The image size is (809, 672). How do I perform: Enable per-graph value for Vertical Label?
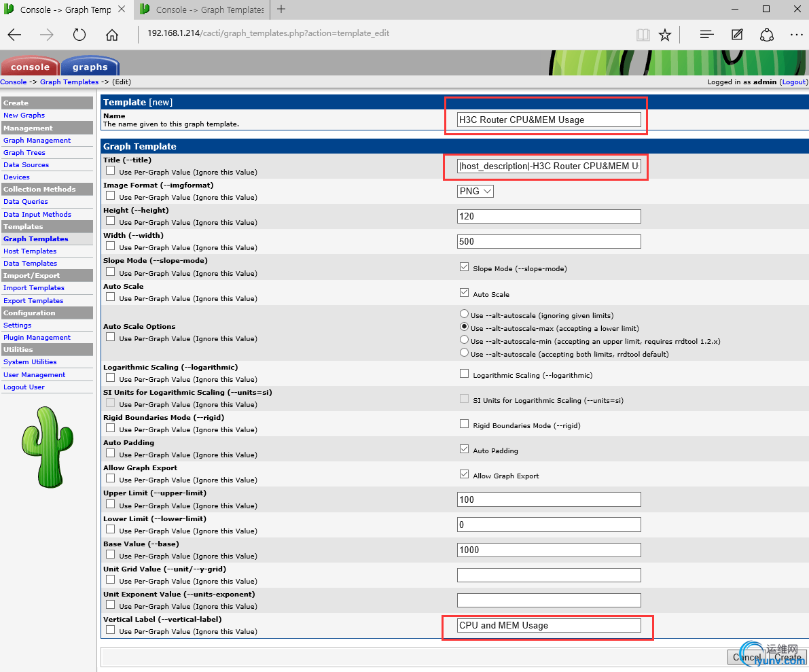(111, 630)
